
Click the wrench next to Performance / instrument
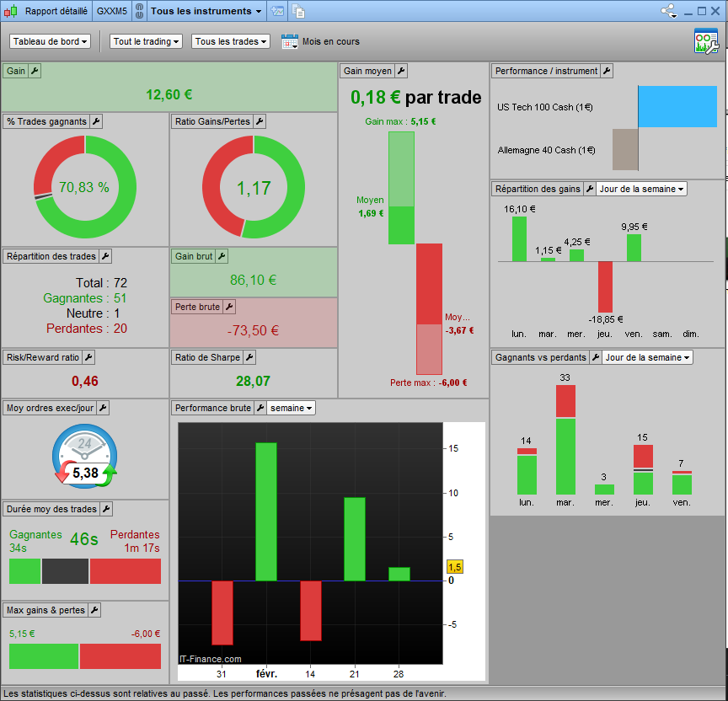click(x=607, y=71)
